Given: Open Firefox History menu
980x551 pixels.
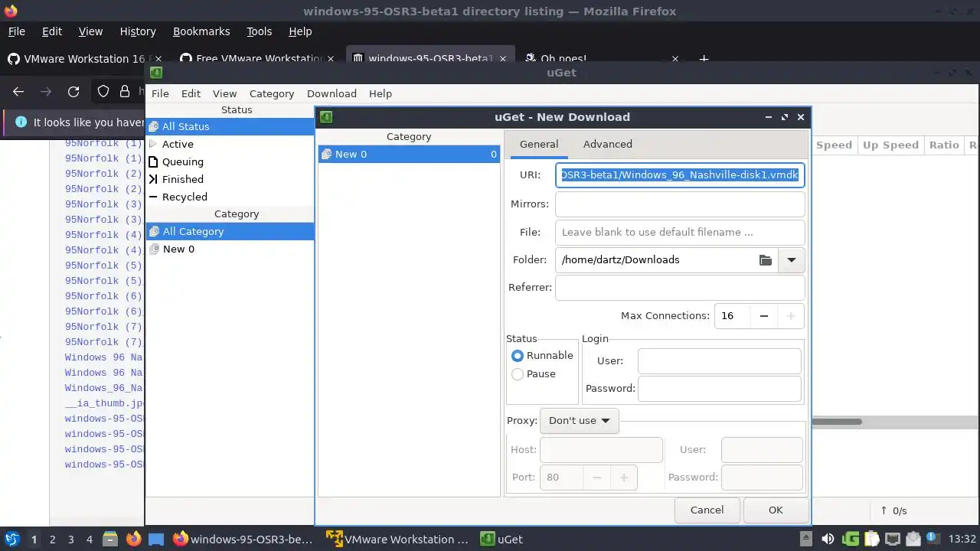Looking at the screenshot, I should click(138, 31).
